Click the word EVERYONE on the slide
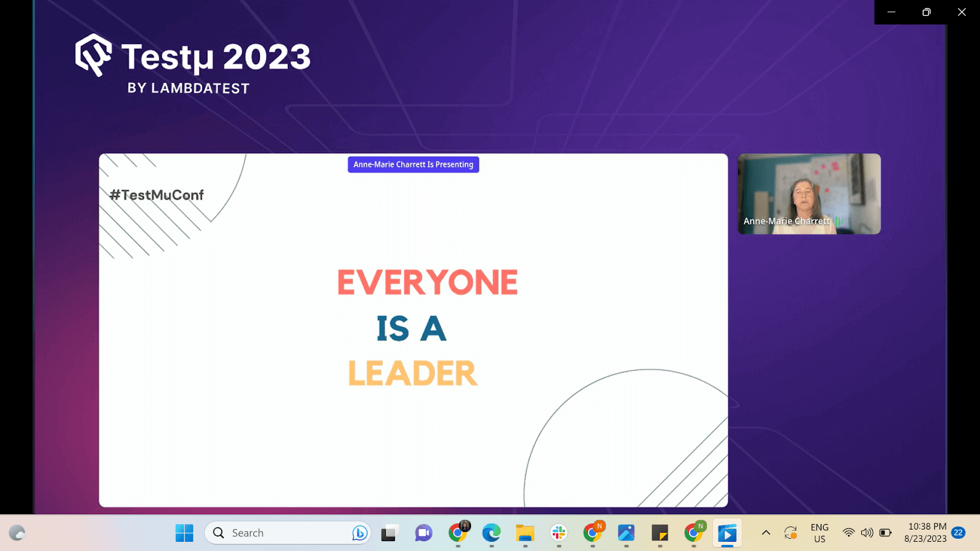The image size is (980, 551). [x=428, y=282]
